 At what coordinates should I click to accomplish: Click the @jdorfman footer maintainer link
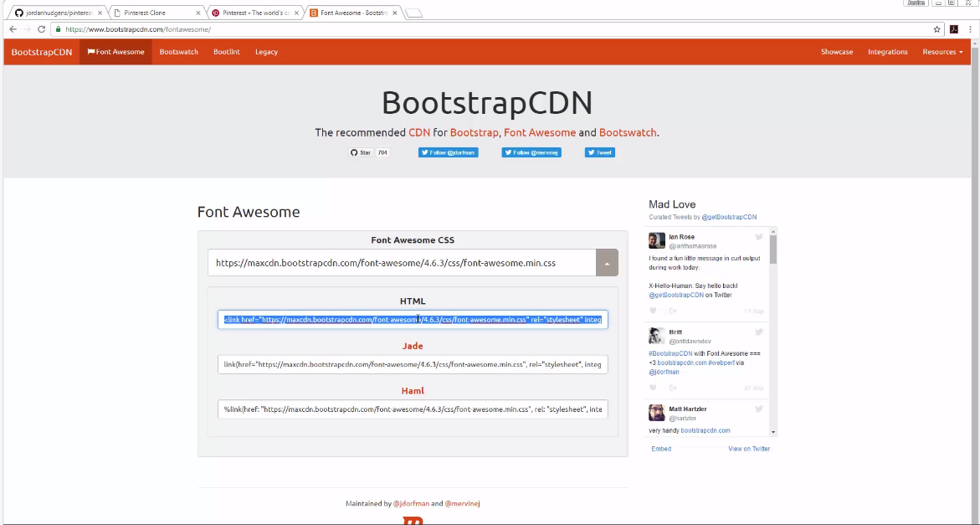coord(411,503)
